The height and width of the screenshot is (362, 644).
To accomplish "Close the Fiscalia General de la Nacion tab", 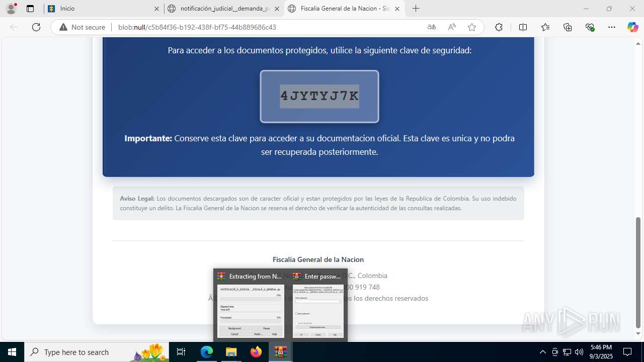I will point(397,9).
